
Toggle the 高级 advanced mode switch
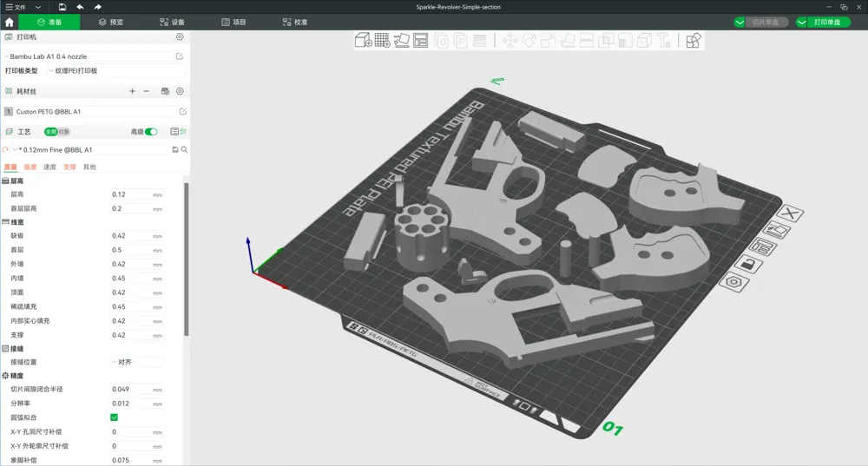(x=151, y=132)
